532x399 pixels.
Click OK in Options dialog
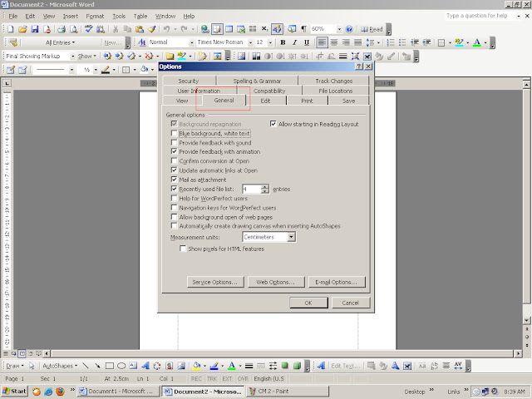tap(308, 303)
